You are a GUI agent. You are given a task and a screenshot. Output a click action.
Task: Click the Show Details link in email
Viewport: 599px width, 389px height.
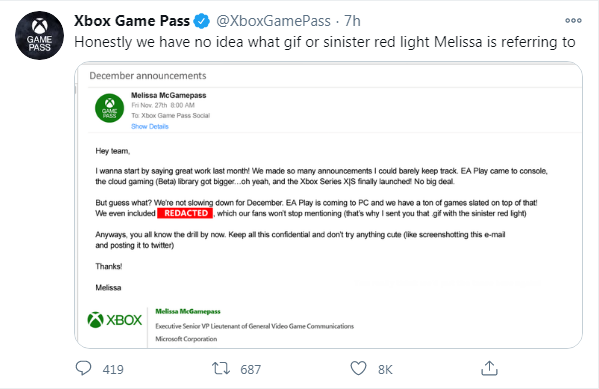click(150, 126)
